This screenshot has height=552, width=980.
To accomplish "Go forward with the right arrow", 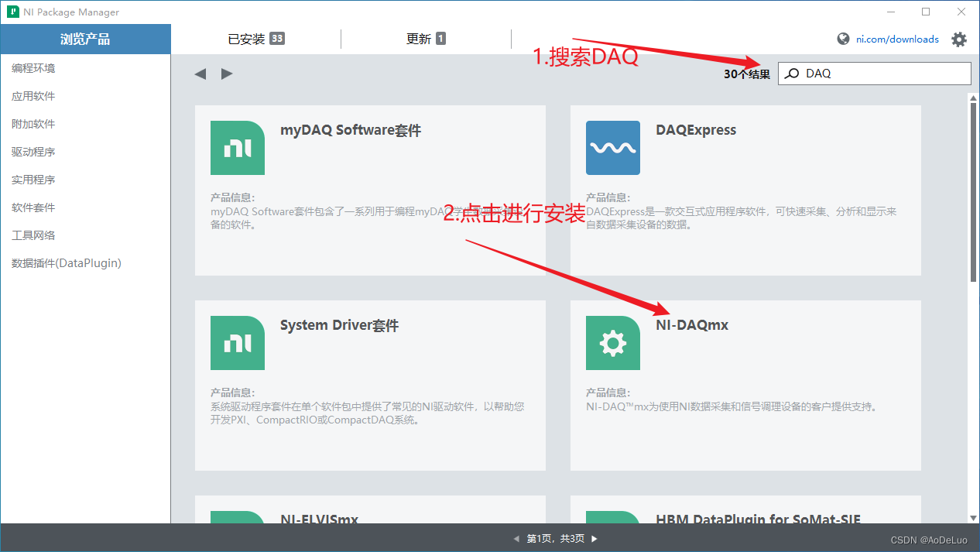I will [x=227, y=74].
